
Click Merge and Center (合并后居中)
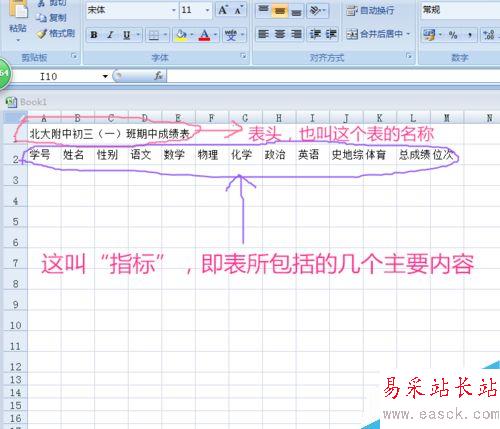pyautogui.click(x=374, y=34)
